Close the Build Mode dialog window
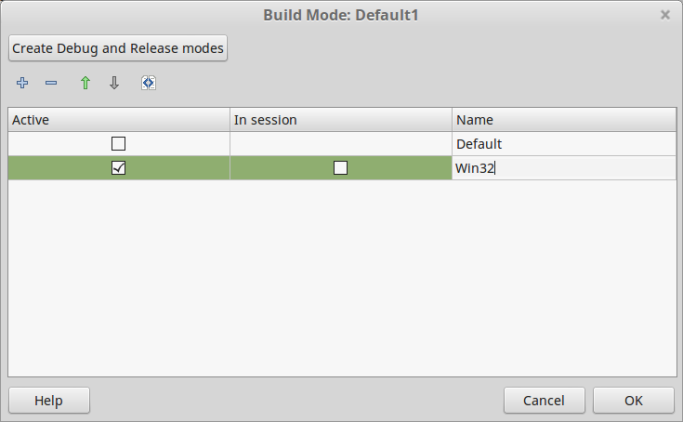 [x=665, y=15]
